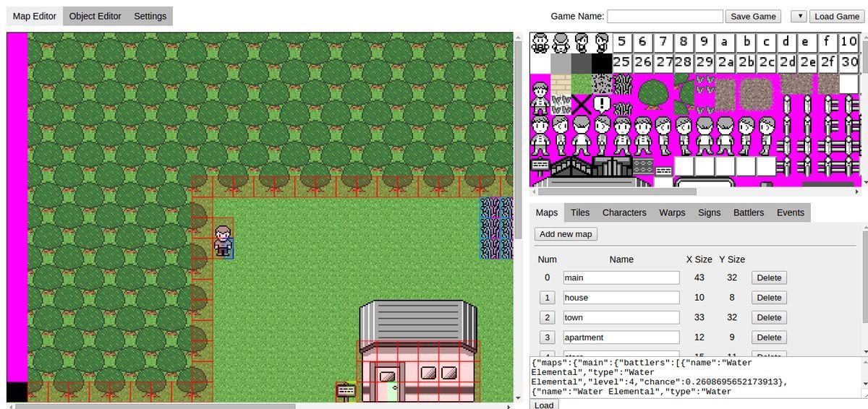Image resolution: width=868 pixels, height=409 pixels.
Task: Switch to the Object Editor tab
Action: pyautogui.click(x=95, y=16)
